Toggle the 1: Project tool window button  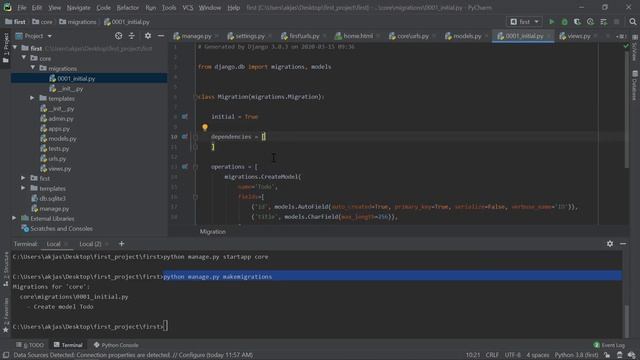(6, 48)
